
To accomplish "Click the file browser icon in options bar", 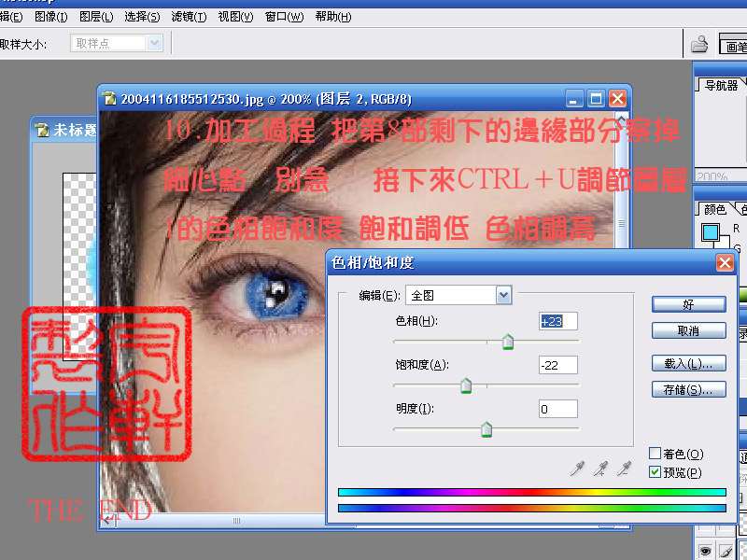I will point(698,44).
